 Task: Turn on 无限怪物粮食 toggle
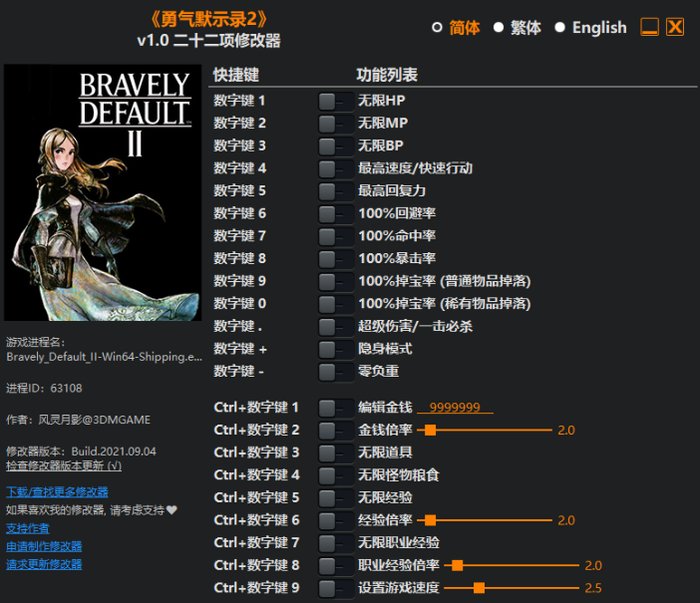[336, 475]
